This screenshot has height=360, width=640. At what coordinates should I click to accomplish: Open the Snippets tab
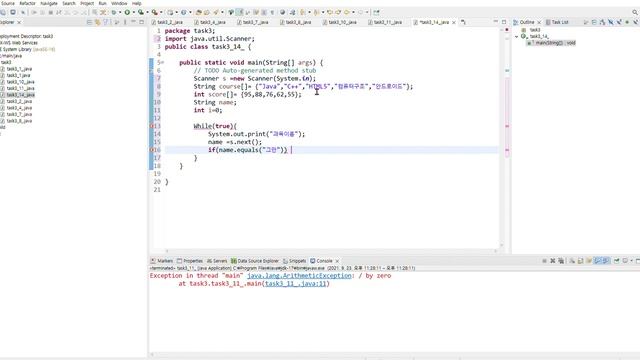pos(295,260)
